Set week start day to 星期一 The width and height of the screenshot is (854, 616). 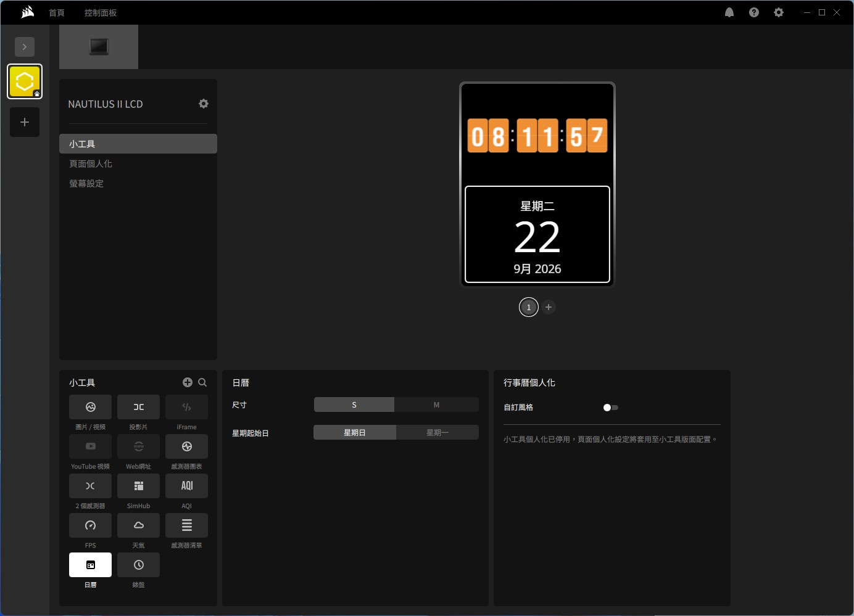(x=437, y=432)
